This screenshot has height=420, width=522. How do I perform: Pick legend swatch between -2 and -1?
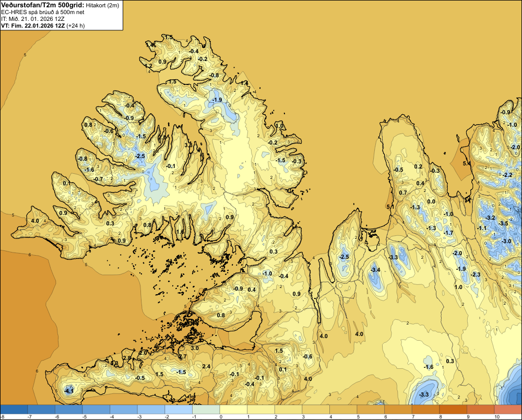tap(179, 409)
